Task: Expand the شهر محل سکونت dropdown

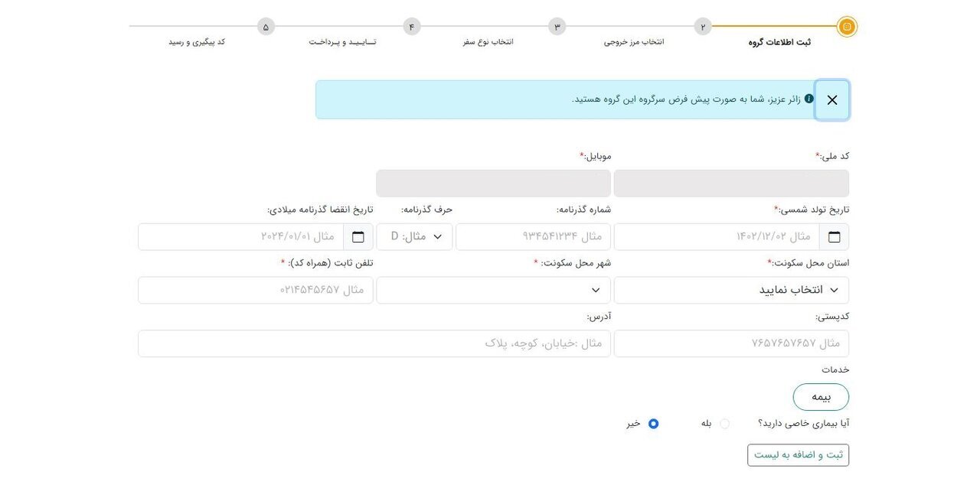Action: point(493,289)
